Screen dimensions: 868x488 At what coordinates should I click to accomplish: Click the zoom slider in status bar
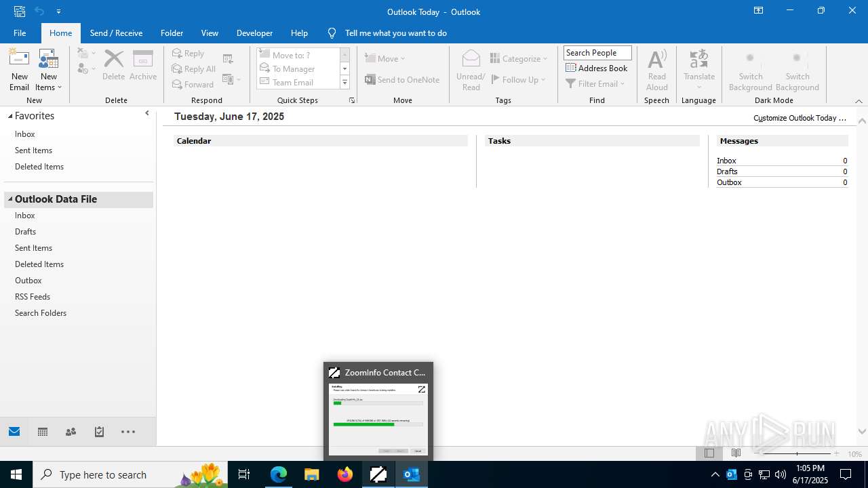click(x=797, y=453)
